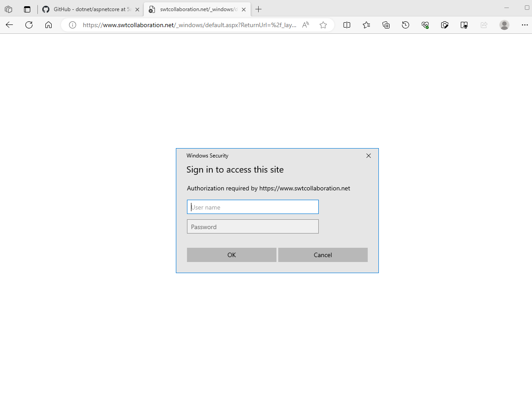
Task: View browsing History icon
Action: point(406,25)
